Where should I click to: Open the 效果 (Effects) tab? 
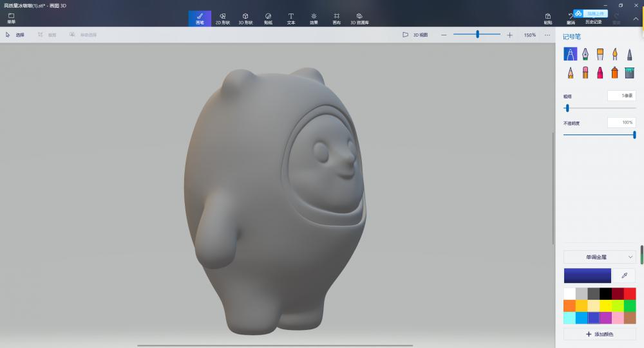pyautogui.click(x=314, y=19)
